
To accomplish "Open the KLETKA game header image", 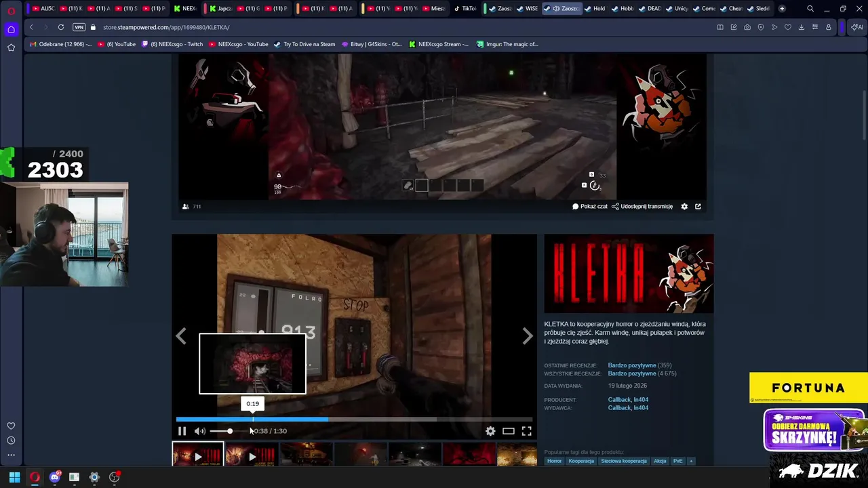I will [629, 274].
